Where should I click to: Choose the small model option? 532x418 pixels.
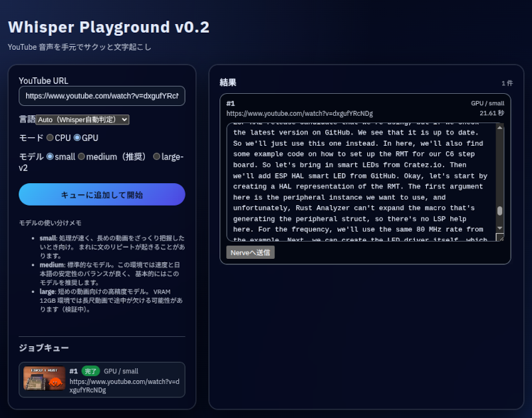pos(50,156)
